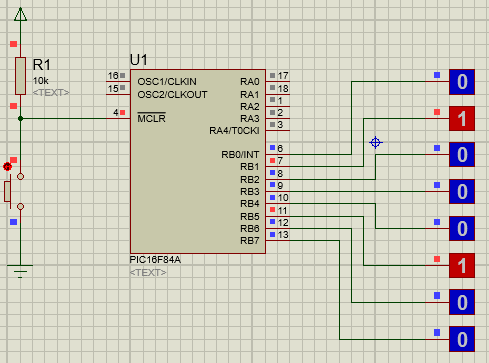The image size is (489, 363).
Task: Click the red logic probe wired to RB1
Action: coord(462,119)
